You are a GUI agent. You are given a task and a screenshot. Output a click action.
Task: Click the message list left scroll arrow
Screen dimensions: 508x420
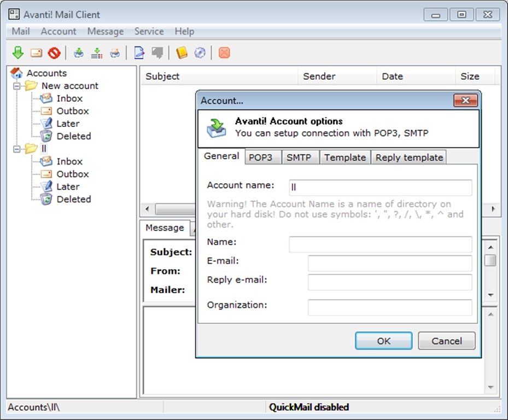(x=148, y=209)
